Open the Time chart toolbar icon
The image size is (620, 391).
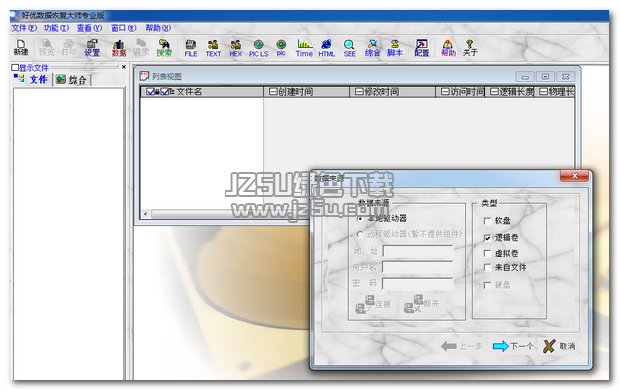coord(304,48)
